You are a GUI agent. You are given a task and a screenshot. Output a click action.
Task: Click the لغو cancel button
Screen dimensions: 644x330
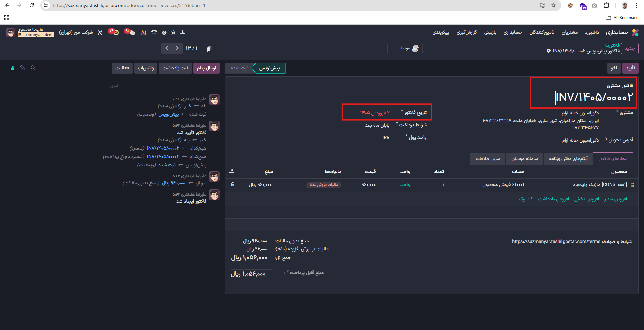click(x=614, y=68)
